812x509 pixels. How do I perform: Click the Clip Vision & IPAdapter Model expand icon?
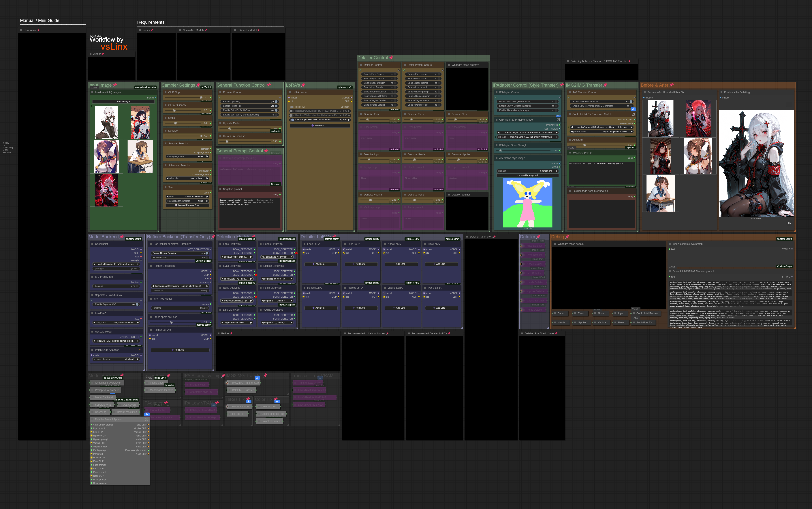(x=558, y=119)
